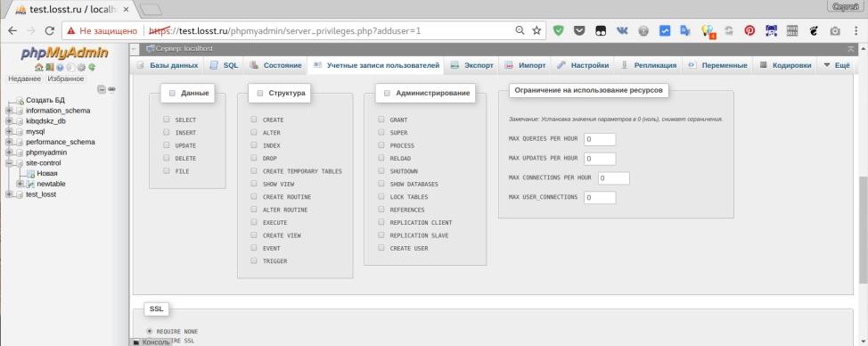Open the Состояние tab

tap(275, 65)
